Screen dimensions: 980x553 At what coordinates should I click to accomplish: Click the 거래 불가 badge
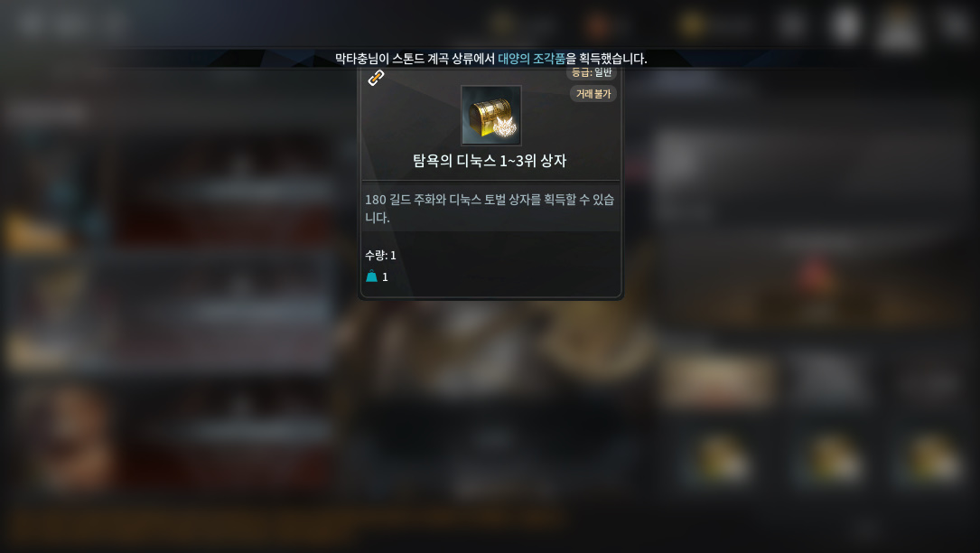593,94
